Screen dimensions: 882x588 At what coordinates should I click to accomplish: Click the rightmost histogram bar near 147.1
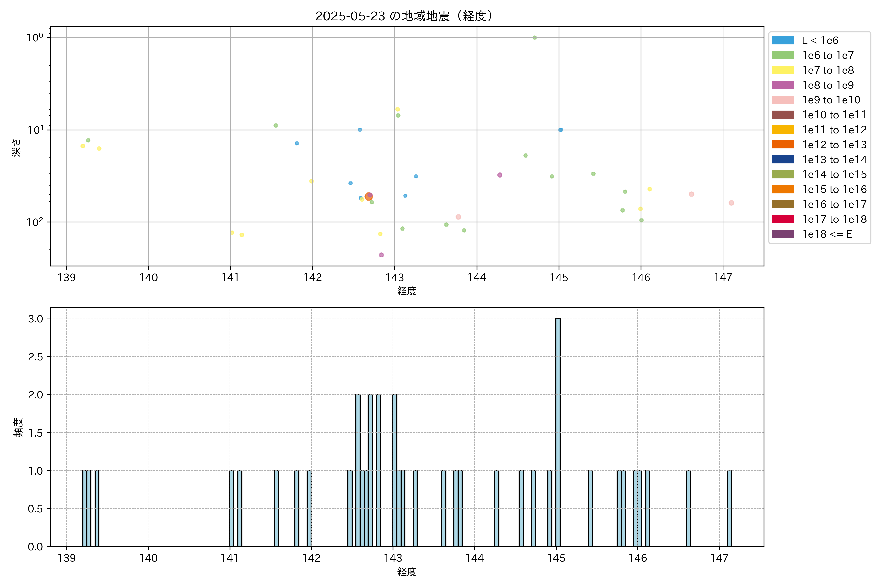[729, 508]
